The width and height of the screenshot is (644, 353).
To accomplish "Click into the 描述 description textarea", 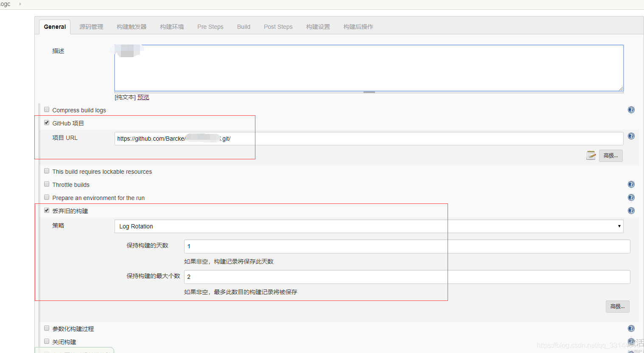I will [369, 68].
